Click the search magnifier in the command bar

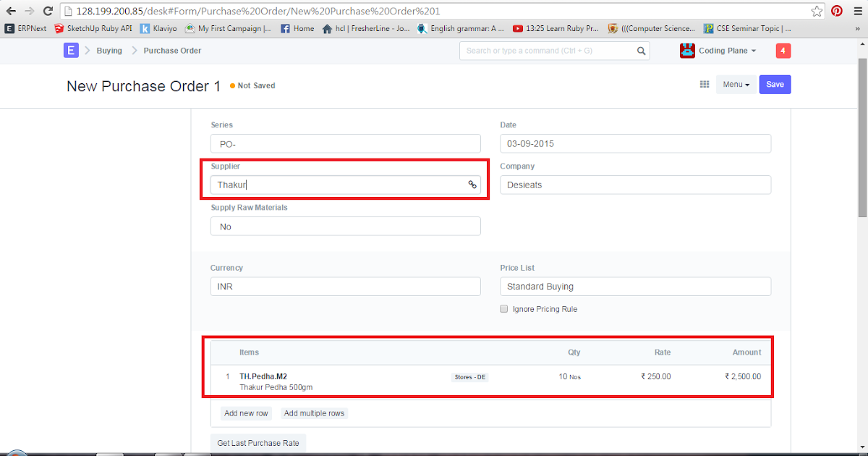641,51
